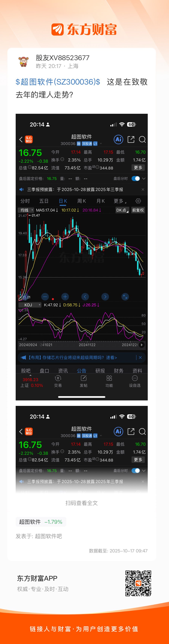
Task: Tap the megaphone icon in the 布局 banner
Action: [x=23, y=357]
